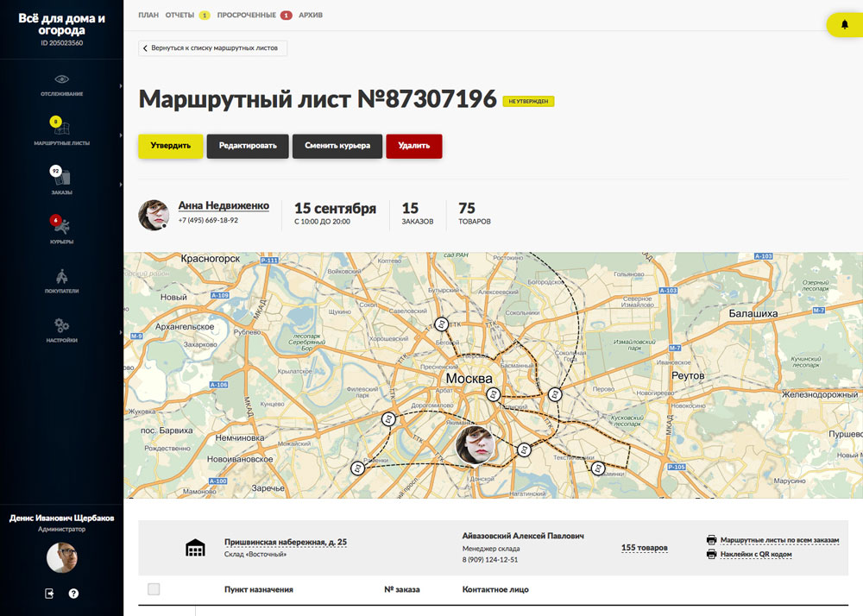Open Settings gears icon in sidebar
The image size is (863, 616).
[61, 325]
